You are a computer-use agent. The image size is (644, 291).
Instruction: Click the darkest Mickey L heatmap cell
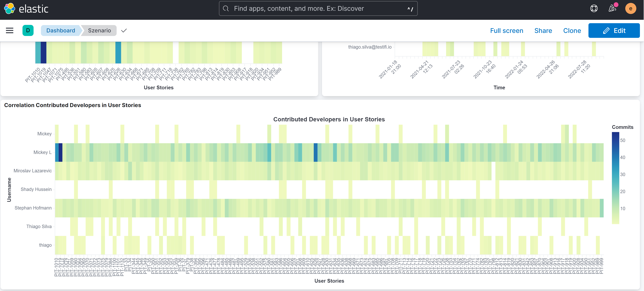(x=60, y=152)
